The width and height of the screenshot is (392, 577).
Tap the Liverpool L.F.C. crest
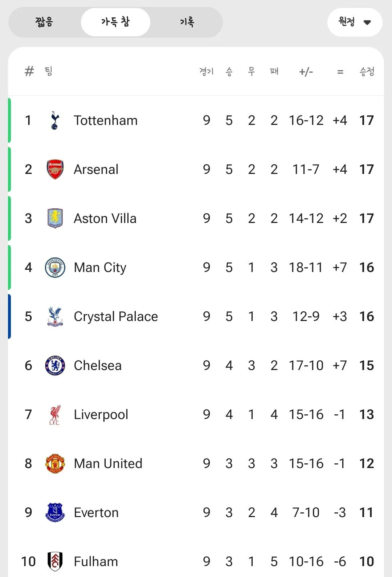[x=55, y=415]
